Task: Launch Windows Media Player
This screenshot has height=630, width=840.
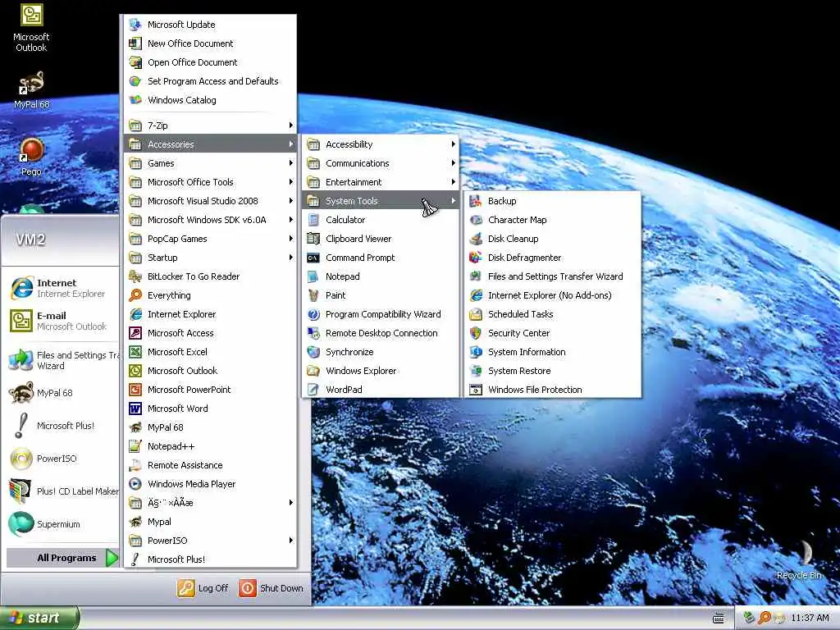Action: coord(210,484)
